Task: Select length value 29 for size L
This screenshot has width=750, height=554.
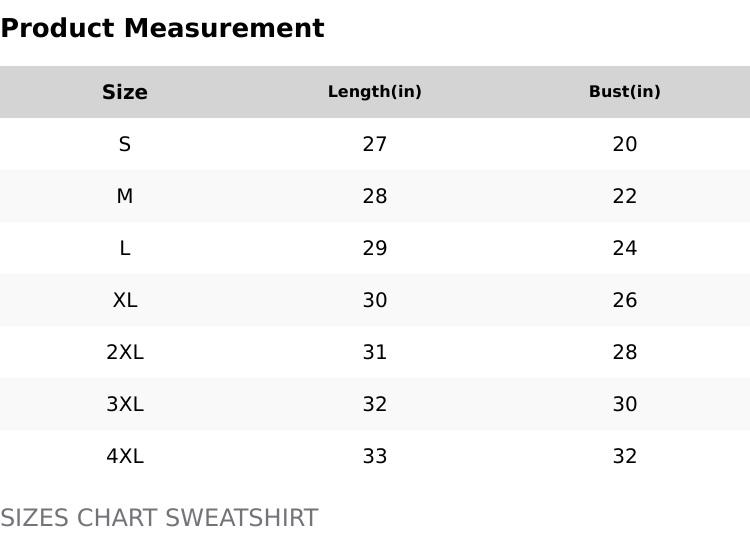Action: tap(375, 248)
